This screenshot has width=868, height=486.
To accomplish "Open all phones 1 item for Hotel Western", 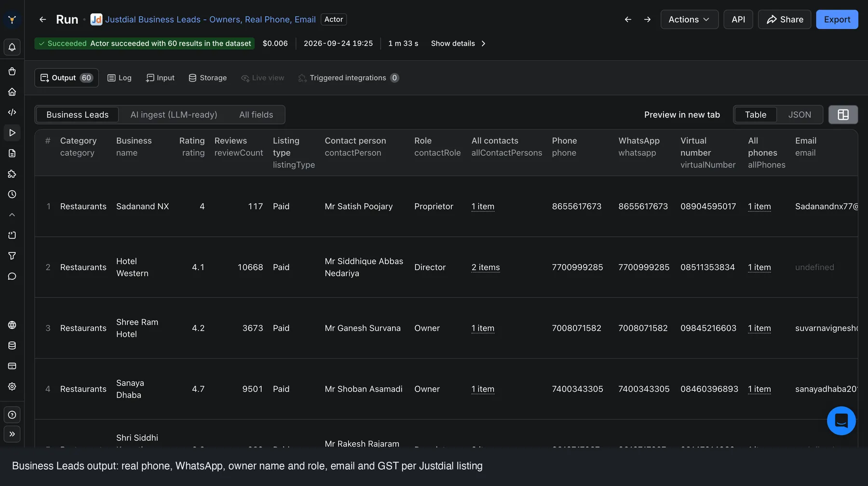I will point(759,267).
